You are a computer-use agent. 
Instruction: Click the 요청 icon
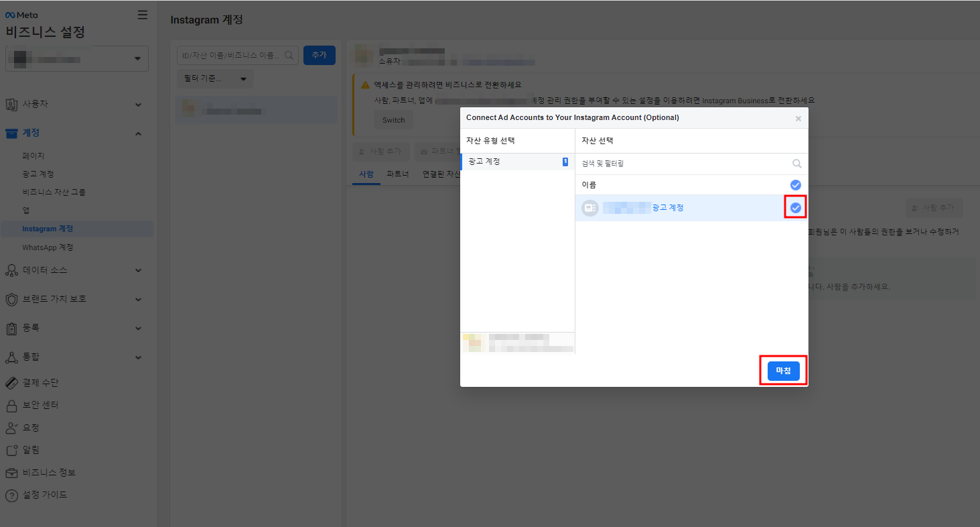coord(11,427)
